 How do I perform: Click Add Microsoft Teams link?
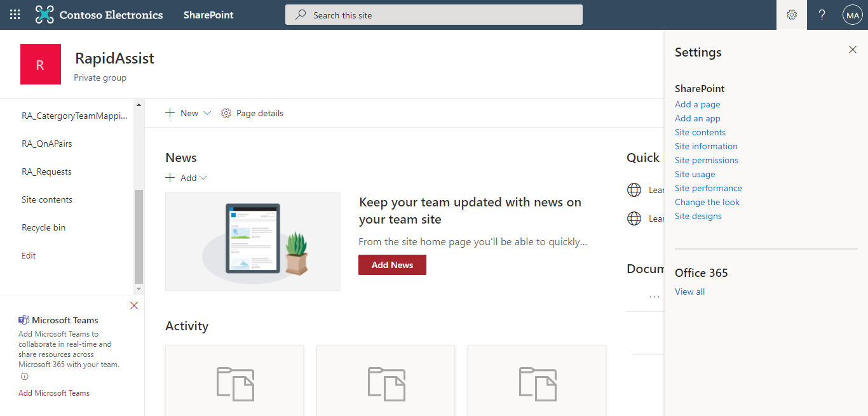pos(54,393)
